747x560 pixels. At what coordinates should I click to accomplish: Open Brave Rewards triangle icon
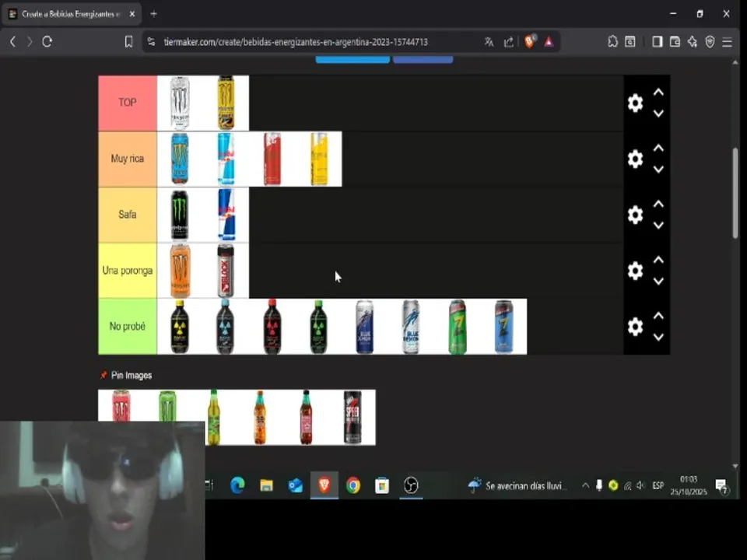tap(549, 42)
